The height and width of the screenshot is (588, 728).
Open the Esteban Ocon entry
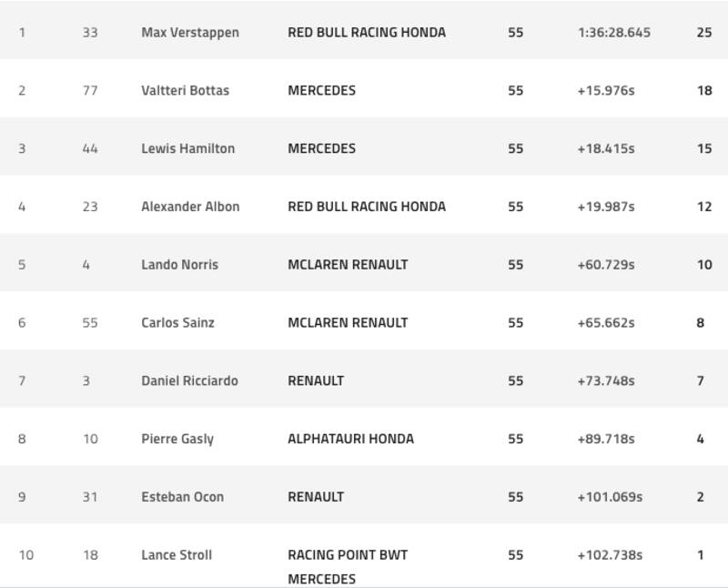tap(182, 497)
